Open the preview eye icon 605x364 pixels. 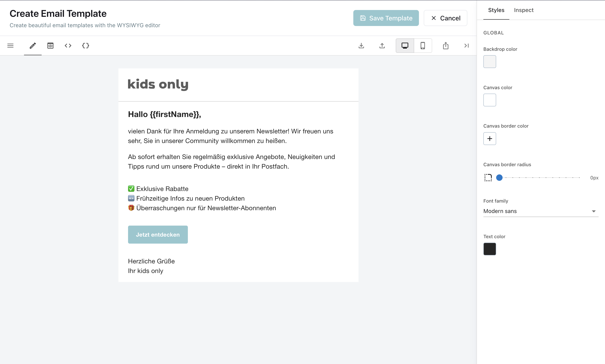(50, 46)
